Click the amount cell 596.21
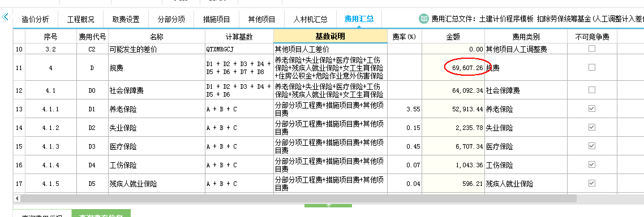The image size is (644, 217). tap(453, 183)
